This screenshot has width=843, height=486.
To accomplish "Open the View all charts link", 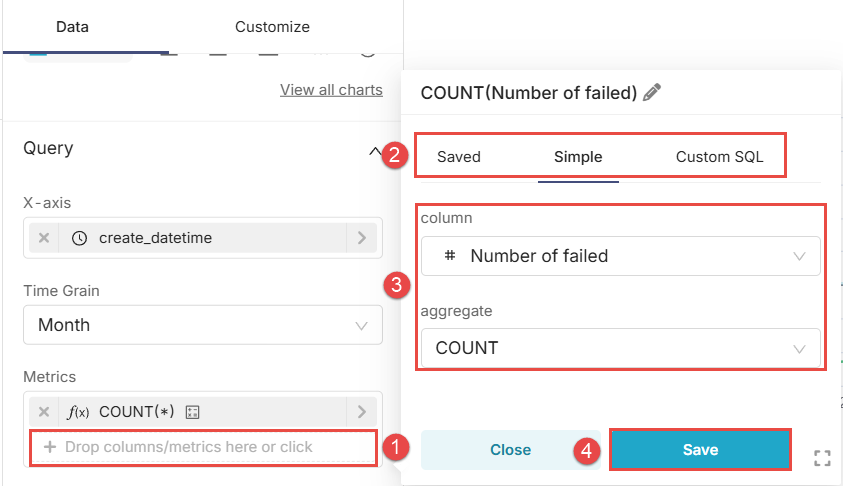I will pos(331,90).
